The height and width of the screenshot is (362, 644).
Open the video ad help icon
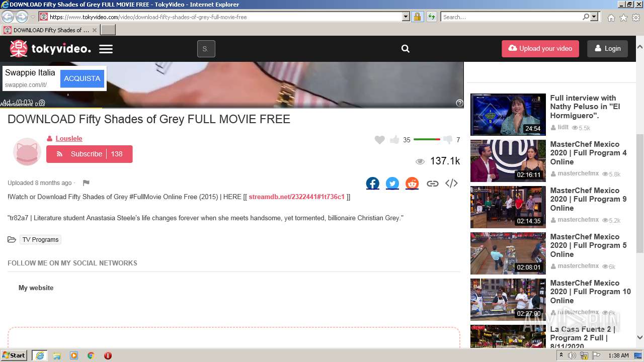459,103
